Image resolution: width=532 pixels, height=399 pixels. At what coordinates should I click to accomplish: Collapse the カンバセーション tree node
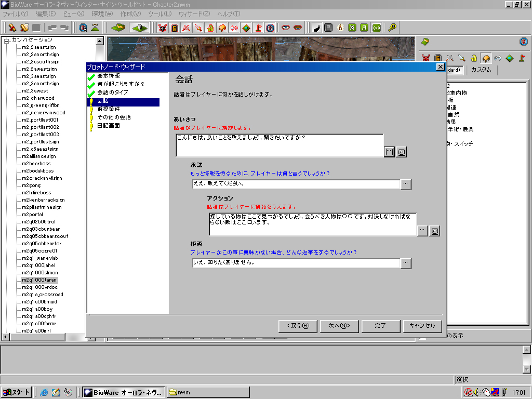[6, 41]
